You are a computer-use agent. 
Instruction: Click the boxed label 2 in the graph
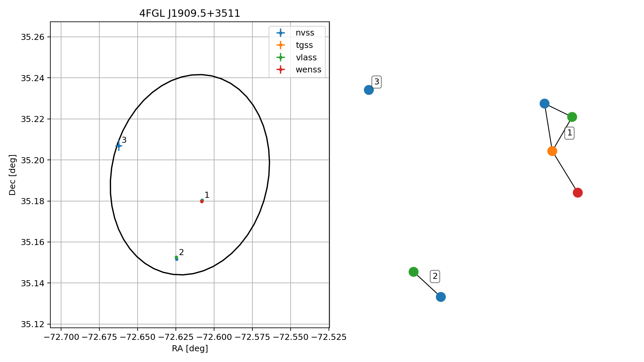(435, 276)
